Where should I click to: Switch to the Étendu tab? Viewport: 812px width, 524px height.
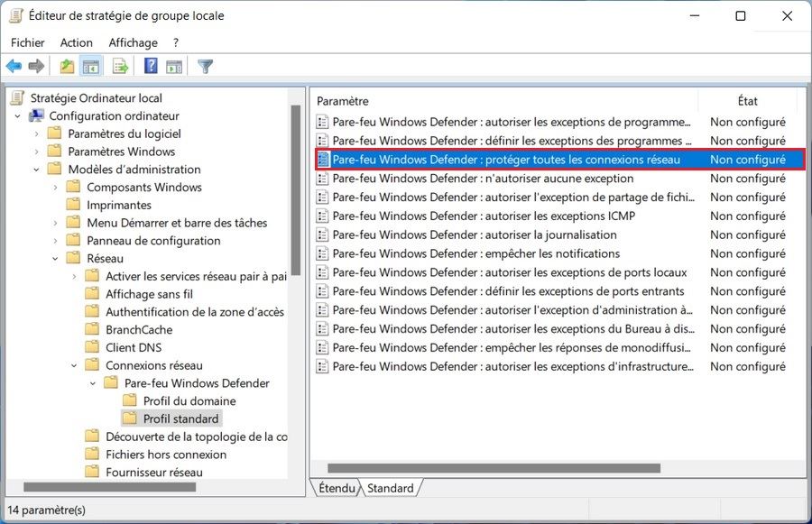coord(337,488)
